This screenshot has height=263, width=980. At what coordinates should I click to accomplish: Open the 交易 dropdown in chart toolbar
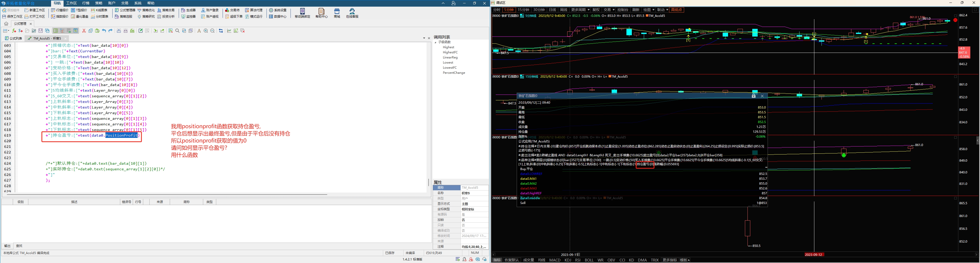coord(609,10)
